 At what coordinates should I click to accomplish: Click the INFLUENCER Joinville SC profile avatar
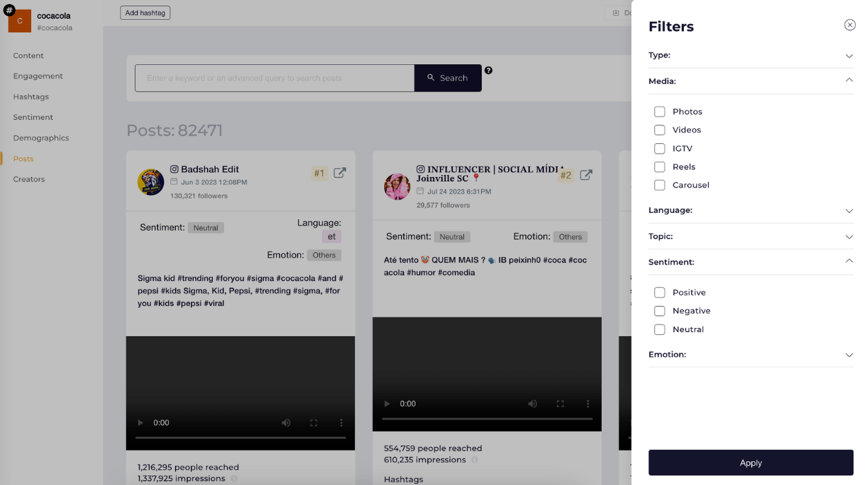[397, 187]
